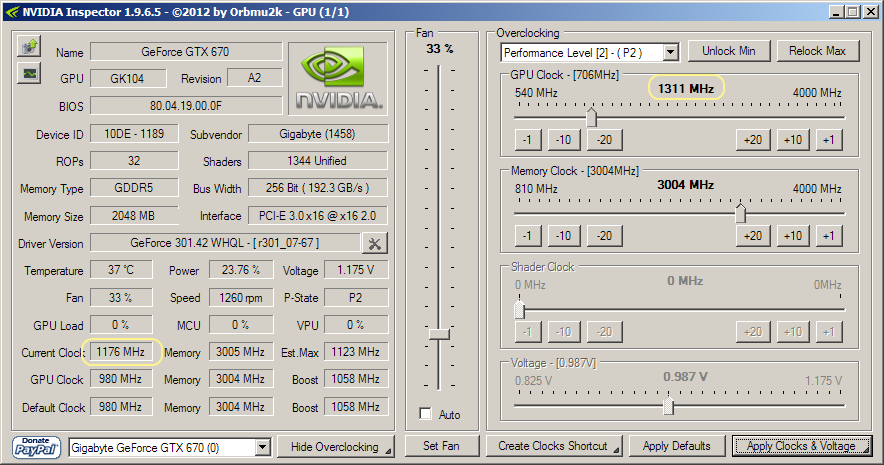
Task: Click the Memory Type GDDR5 field
Action: pyautogui.click(x=134, y=188)
